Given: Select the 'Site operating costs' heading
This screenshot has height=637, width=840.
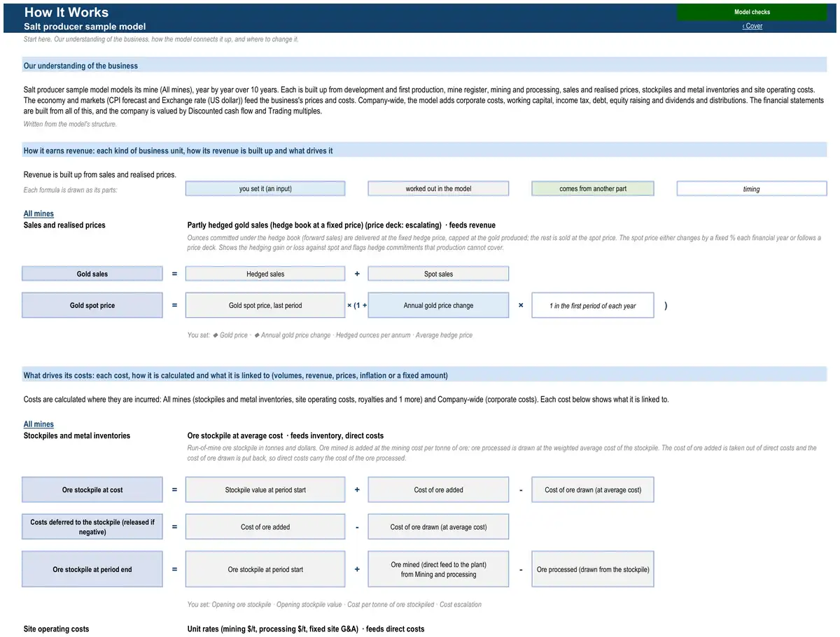Looking at the screenshot, I should point(56,629).
